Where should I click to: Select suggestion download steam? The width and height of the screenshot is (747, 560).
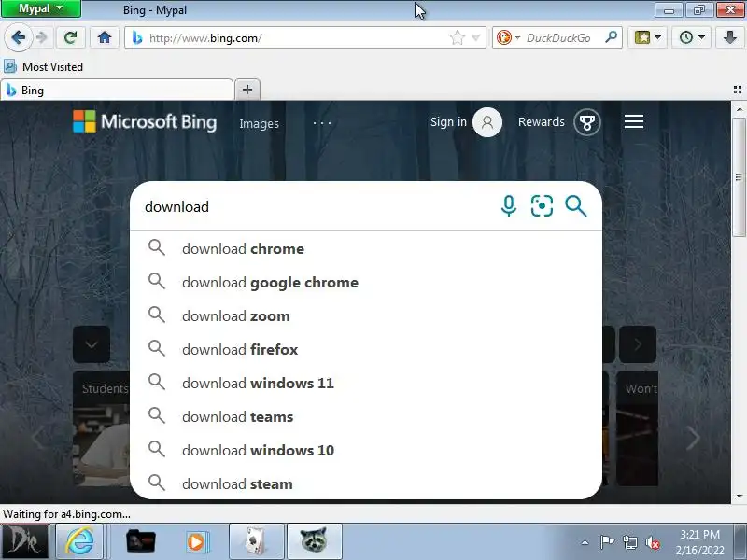click(x=366, y=483)
